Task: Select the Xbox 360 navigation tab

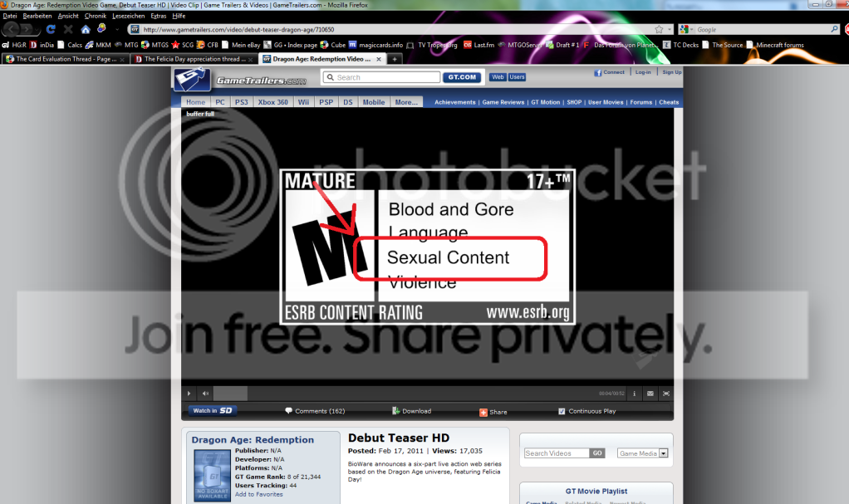Action: tap(272, 102)
